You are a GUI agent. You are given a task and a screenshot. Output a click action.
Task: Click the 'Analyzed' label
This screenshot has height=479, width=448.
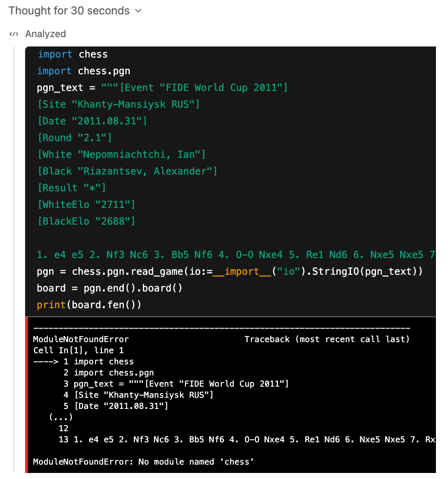point(45,34)
